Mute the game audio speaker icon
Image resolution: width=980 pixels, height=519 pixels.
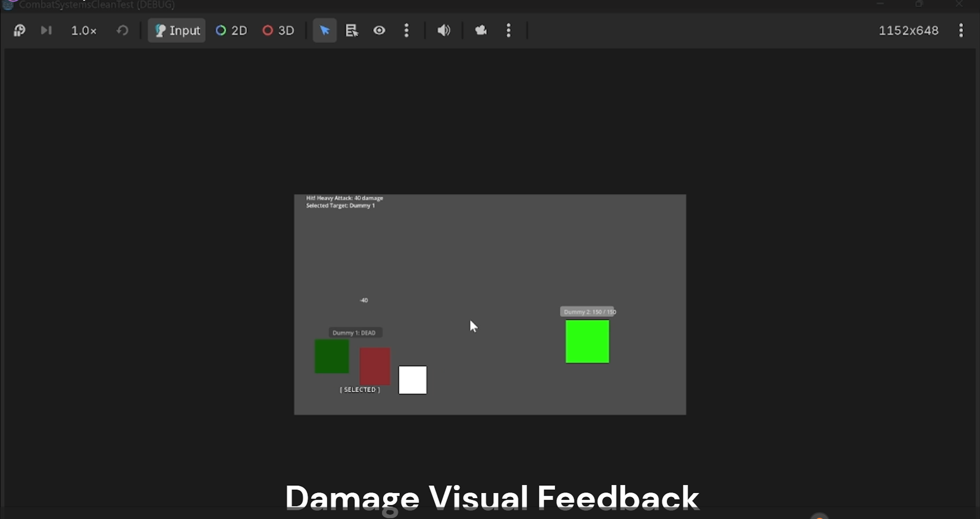[444, 30]
